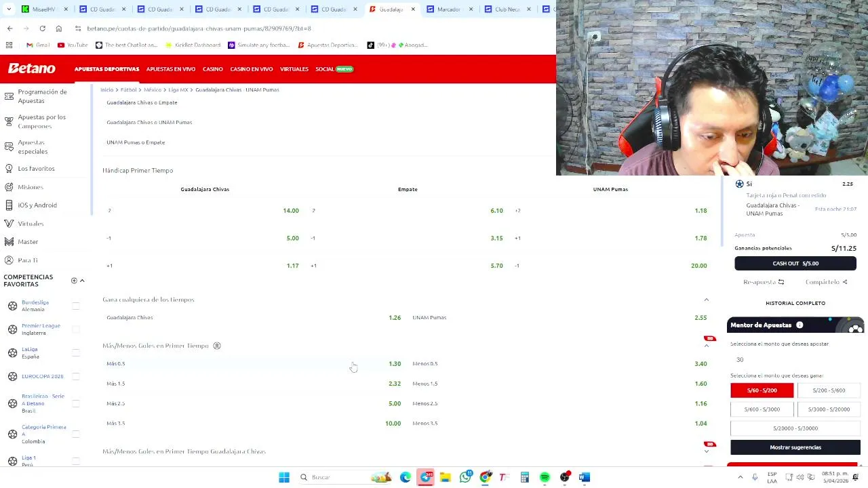The width and height of the screenshot is (868, 488).
Task: Expand Más/Menos Goles Primer Tiempo Guadalajara Chivas
Action: (x=707, y=451)
